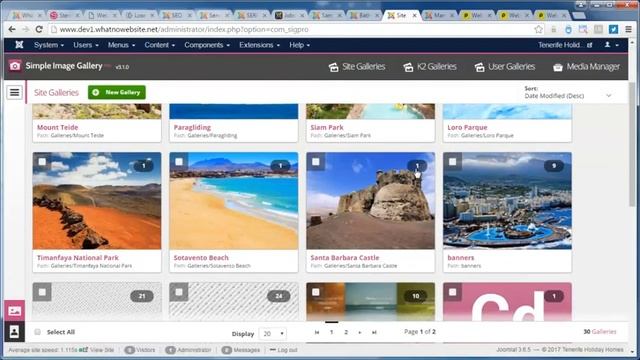Viewport: 640px width, 360px height.
Task: Tick checkbox on gallery with 21 images
Action: (42, 292)
